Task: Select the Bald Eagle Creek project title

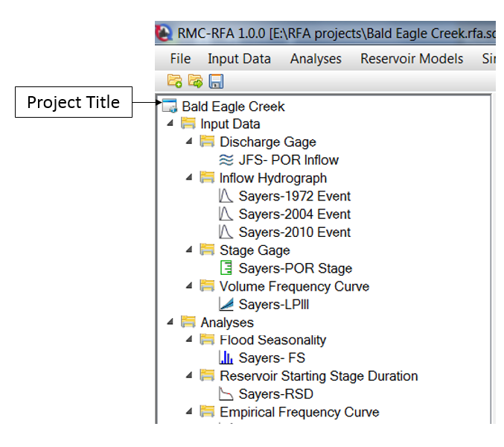Action: [x=233, y=107]
